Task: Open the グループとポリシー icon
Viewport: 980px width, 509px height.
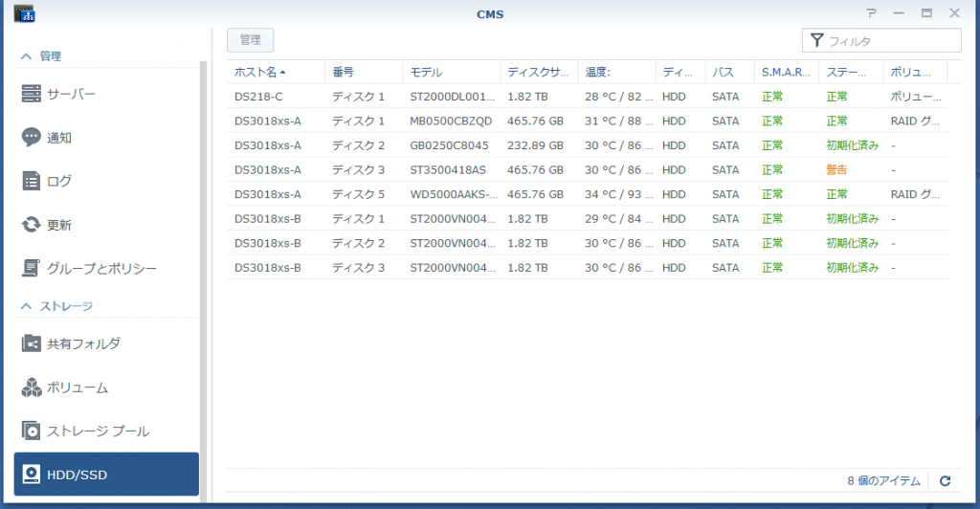Action: click(31, 268)
